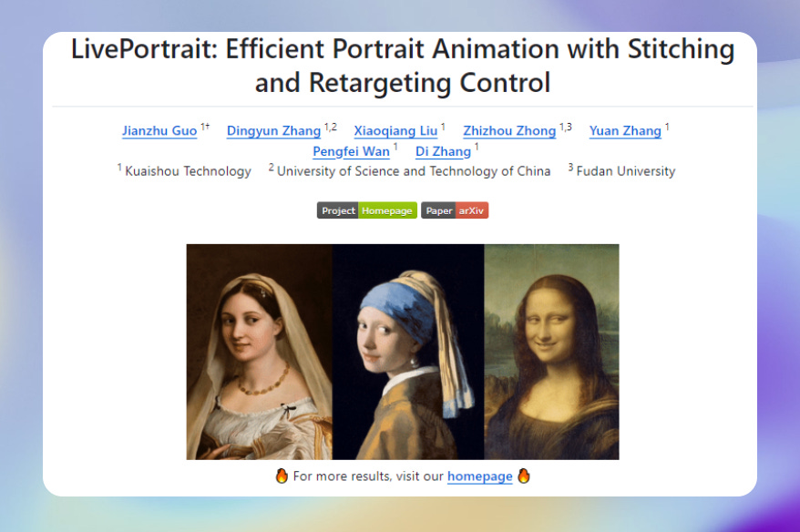The image size is (800, 532).
Task: Open Dingyun Zhang author link
Action: tap(273, 130)
